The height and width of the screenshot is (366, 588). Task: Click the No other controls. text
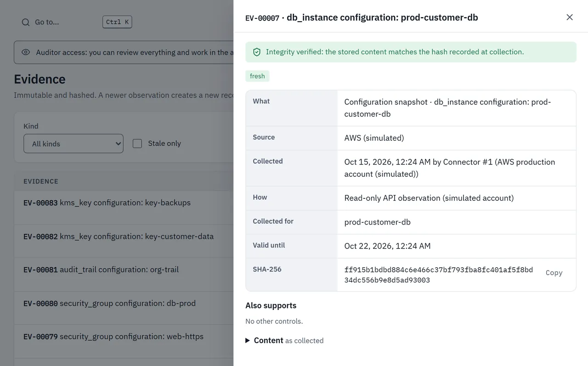(274, 321)
